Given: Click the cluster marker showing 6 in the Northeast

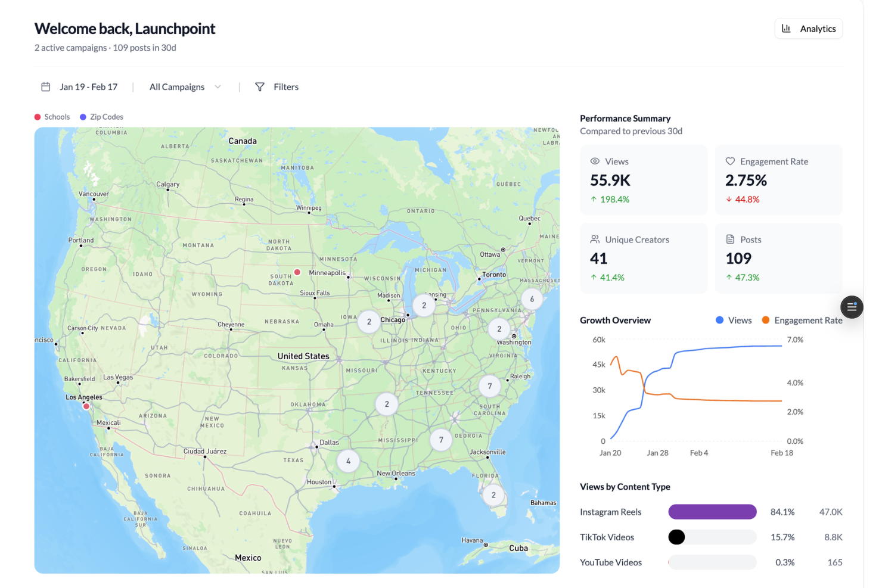Looking at the screenshot, I should tap(531, 299).
